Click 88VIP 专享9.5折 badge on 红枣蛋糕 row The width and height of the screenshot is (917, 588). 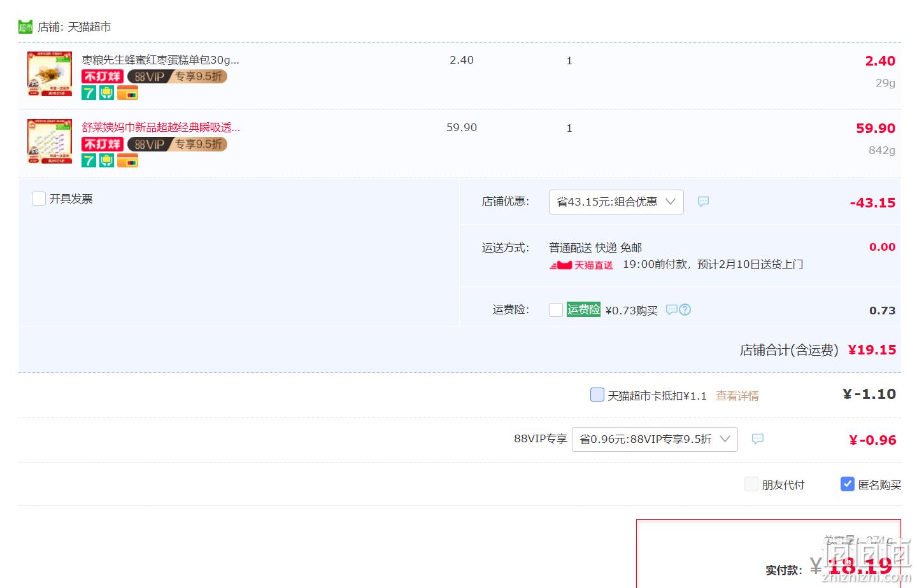(177, 76)
